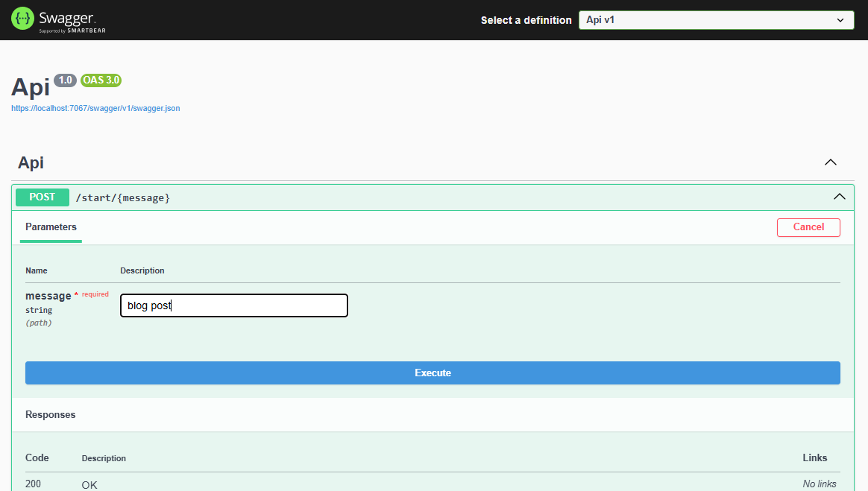868x491 pixels.
Task: Cancel the try-it-out mode
Action: (808, 227)
